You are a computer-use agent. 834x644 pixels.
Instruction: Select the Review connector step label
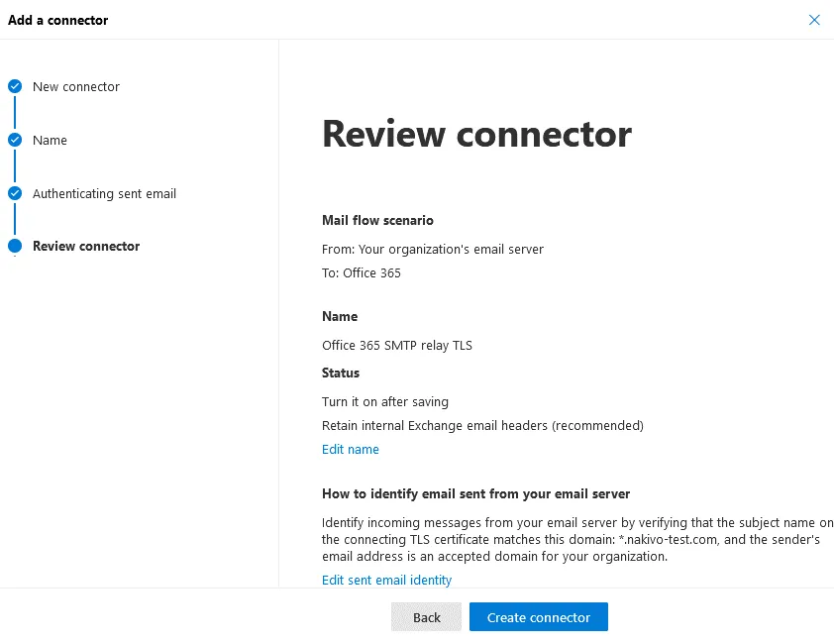point(86,247)
